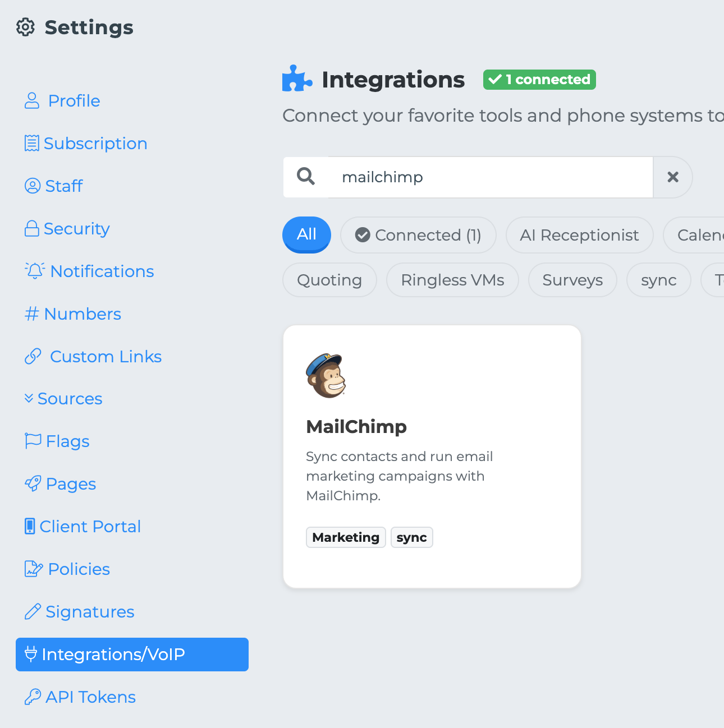Click the Profile person icon
The image size is (724, 728).
tap(32, 101)
